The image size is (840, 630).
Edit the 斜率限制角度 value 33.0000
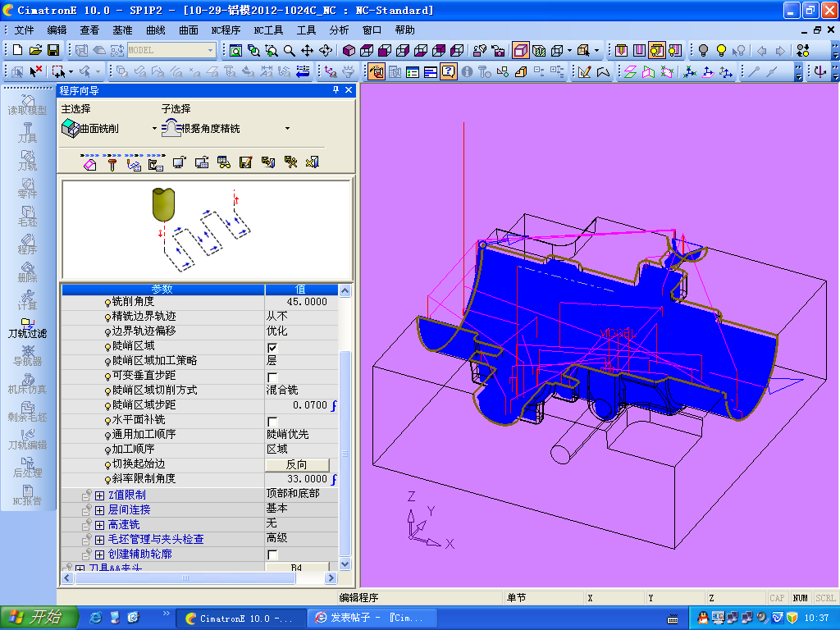(x=302, y=479)
